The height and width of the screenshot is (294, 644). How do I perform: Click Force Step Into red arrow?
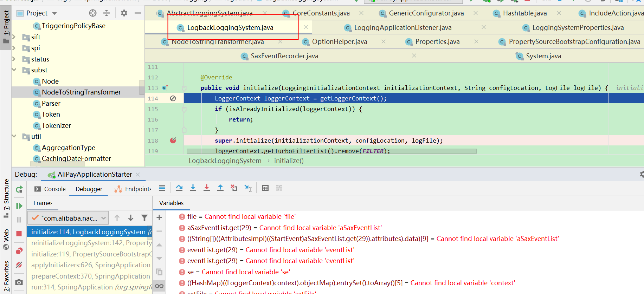[x=207, y=188]
